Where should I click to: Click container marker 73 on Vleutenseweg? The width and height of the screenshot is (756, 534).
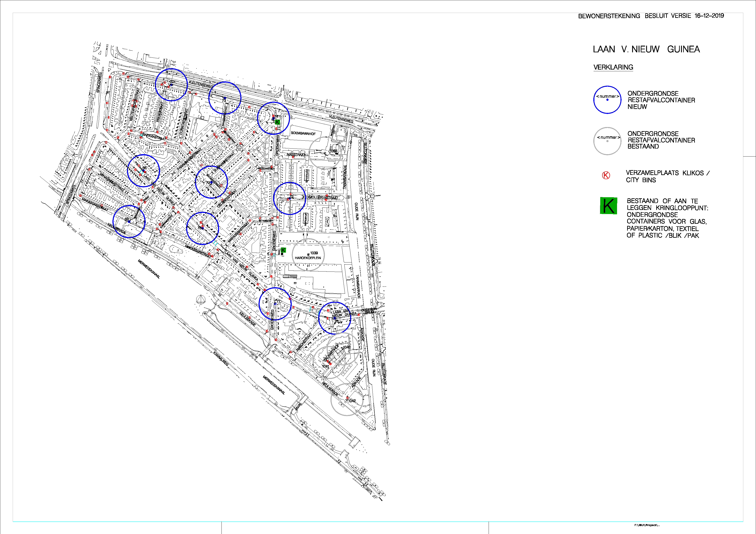(x=224, y=98)
